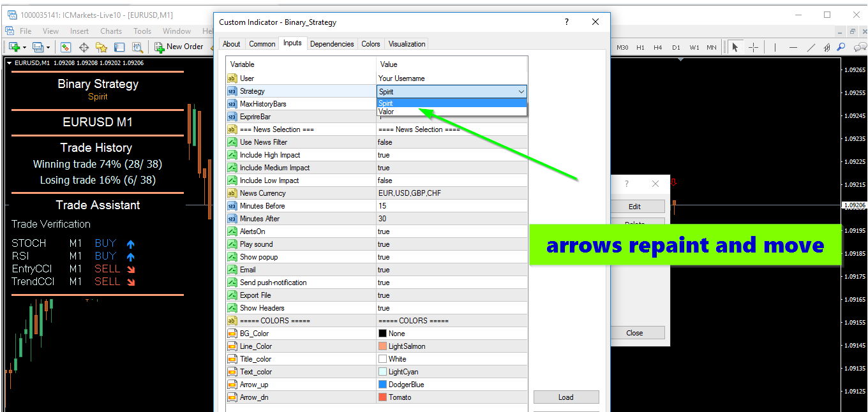Collapse the Strategy combo box arrow
This screenshot has height=412, width=868.
coord(521,92)
